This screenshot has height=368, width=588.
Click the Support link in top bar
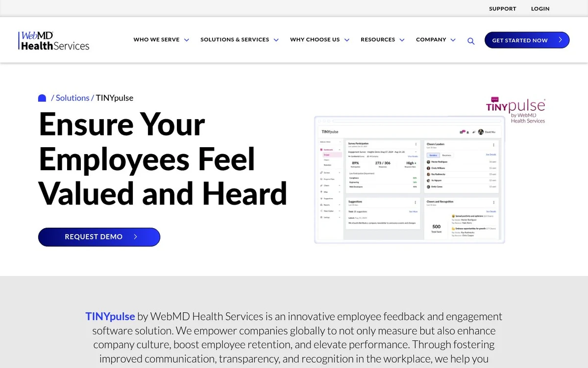503,9
